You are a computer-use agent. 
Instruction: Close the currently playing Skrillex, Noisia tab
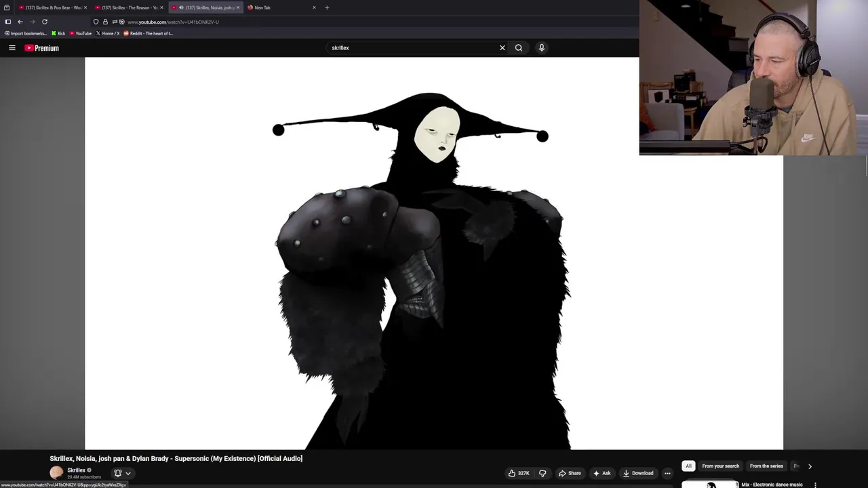click(x=237, y=7)
